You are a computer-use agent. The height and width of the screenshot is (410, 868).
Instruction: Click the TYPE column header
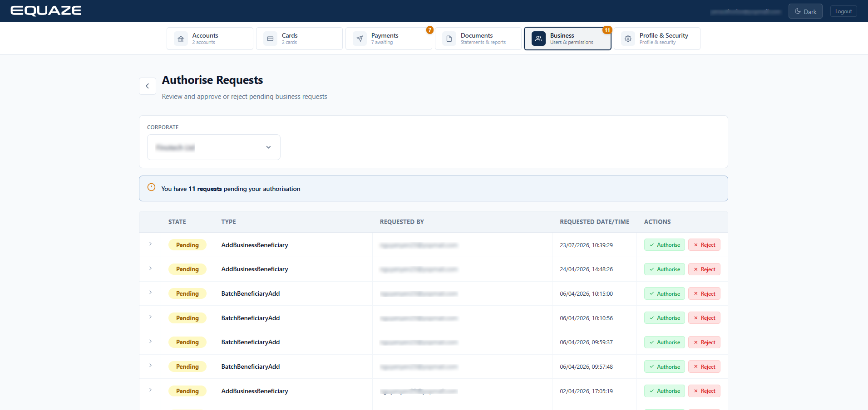[x=228, y=222]
